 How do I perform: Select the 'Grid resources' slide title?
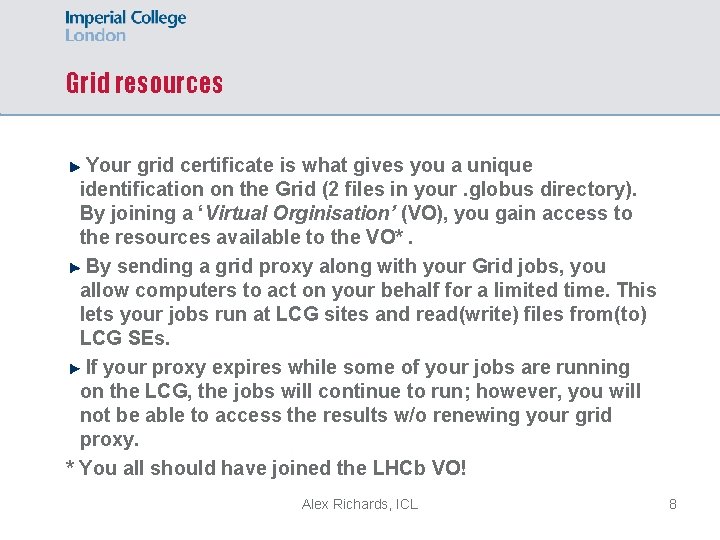coord(144,83)
